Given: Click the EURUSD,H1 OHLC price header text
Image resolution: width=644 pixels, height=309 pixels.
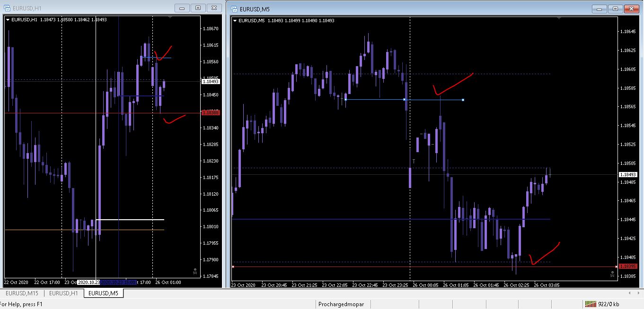Looking at the screenshot, I should coord(59,20).
